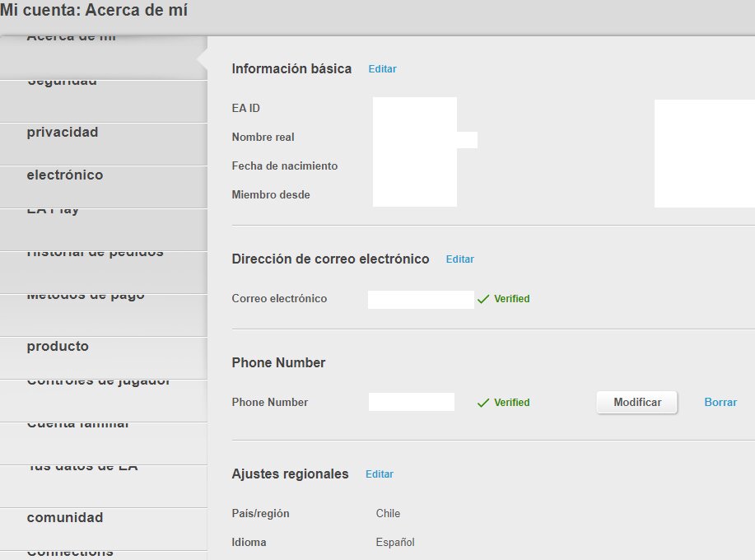Click the green checkmark beside email Verified
This screenshot has width=755, height=560.
point(483,299)
